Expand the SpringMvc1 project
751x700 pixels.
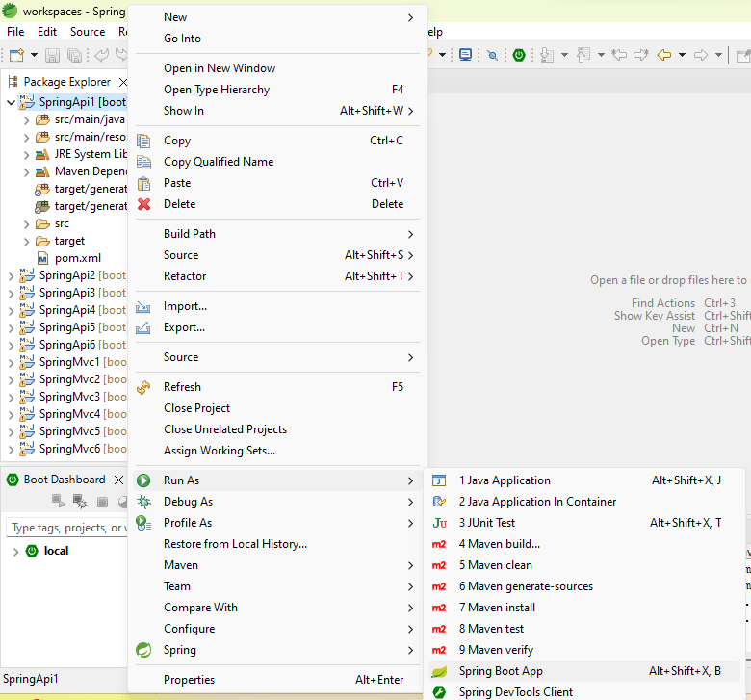(11, 362)
